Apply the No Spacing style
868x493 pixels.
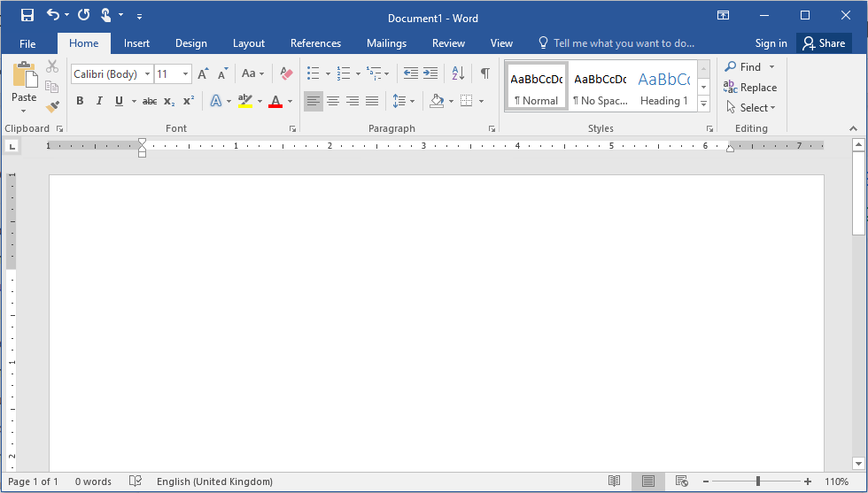[x=601, y=87]
